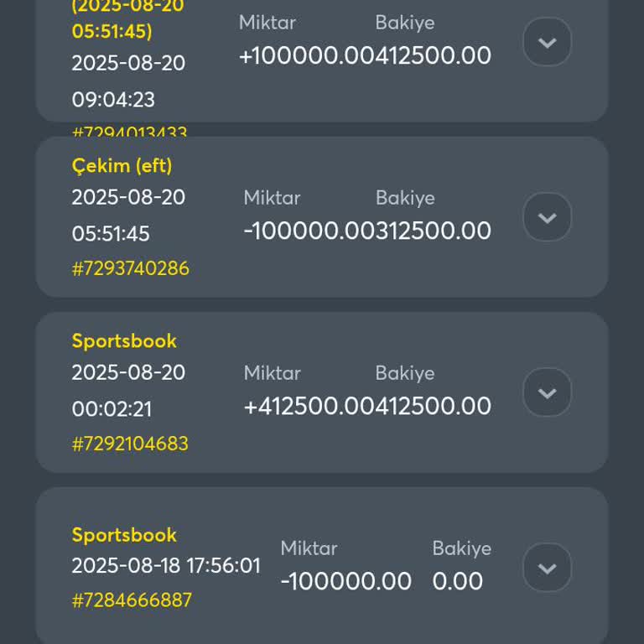Image resolution: width=644 pixels, height=644 pixels.
Task: Expand the Çekim (eft) transaction chevron
Action: coord(547,217)
